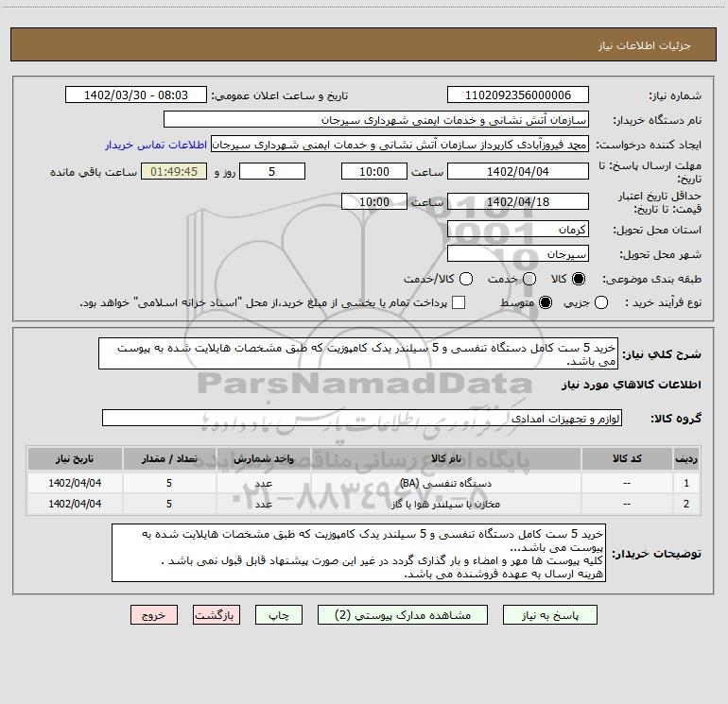
Task: Toggle the اسناد خزانه اسلامی payment checkbox
Action: click(x=459, y=302)
